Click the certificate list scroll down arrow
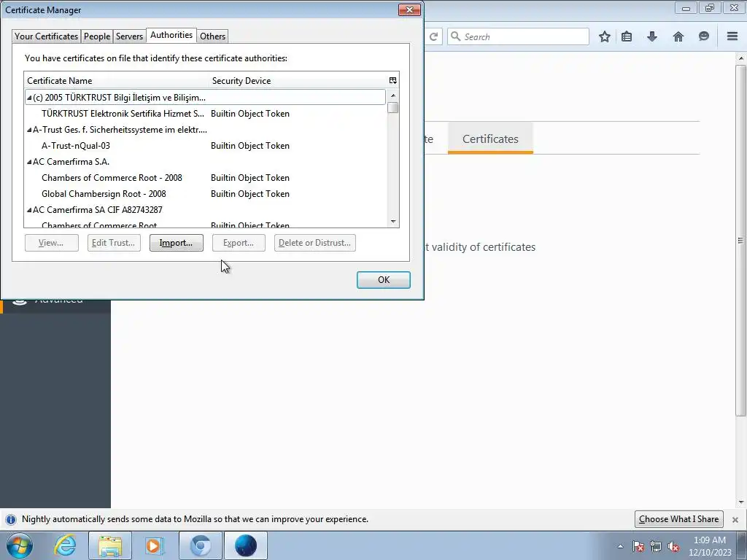The height and width of the screenshot is (560, 747). click(393, 221)
